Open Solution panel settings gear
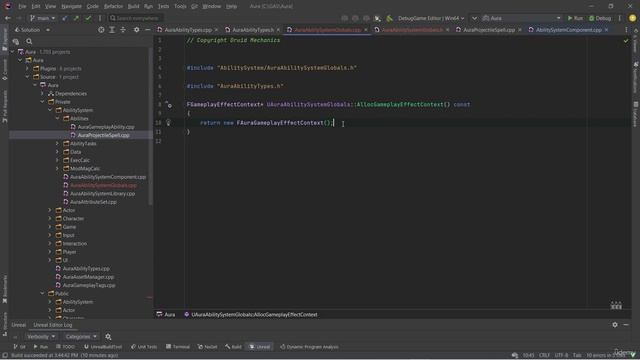640x360 pixels. click(136, 30)
